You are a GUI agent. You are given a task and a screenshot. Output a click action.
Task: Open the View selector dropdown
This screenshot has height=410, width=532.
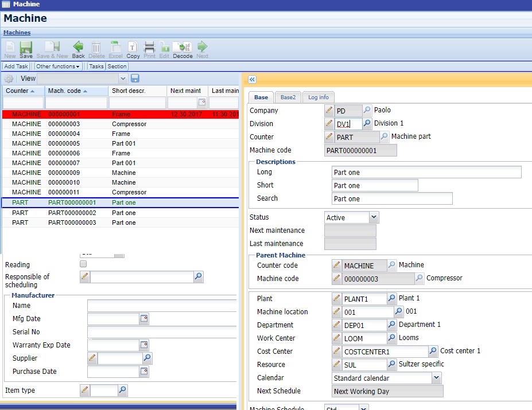[123, 79]
